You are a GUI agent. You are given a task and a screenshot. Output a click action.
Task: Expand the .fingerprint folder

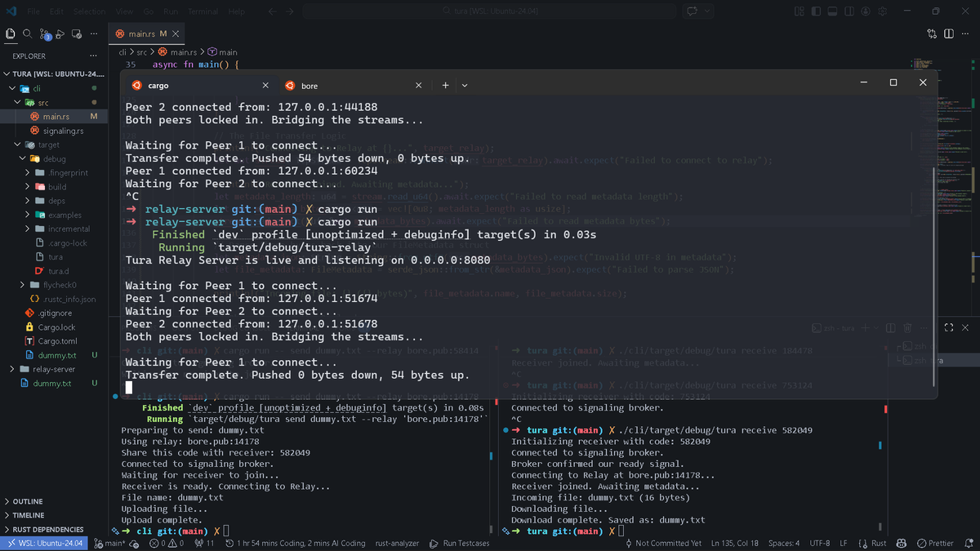(54, 172)
